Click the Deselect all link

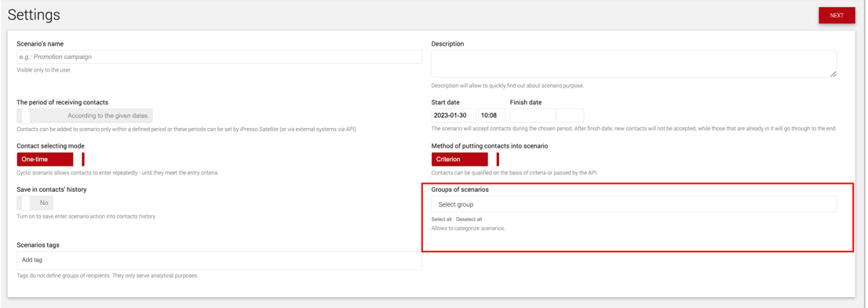point(469,219)
